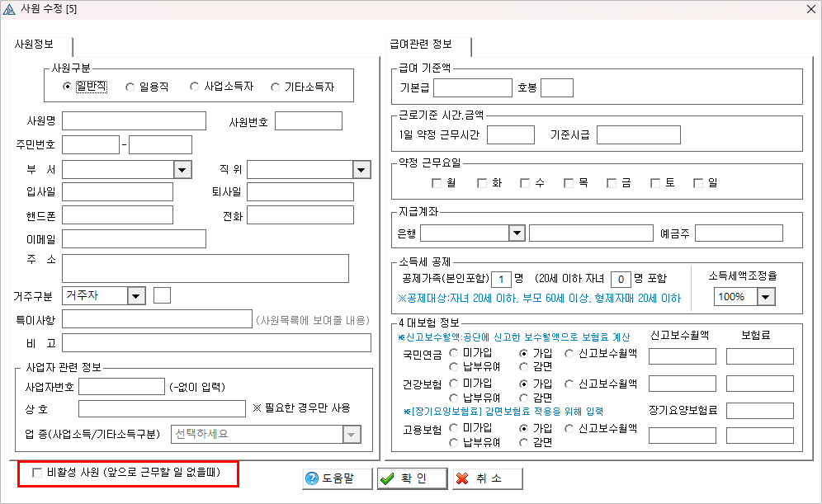822x504 pixels.
Task: Set 국민연금 to 납부유예
Action: (454, 367)
